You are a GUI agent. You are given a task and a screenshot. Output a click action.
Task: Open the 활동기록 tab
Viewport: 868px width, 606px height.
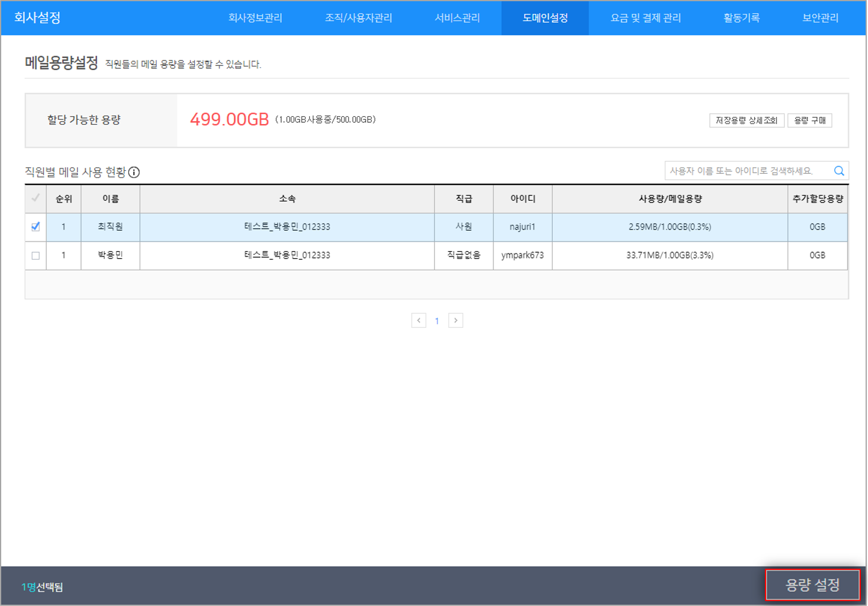[742, 18]
